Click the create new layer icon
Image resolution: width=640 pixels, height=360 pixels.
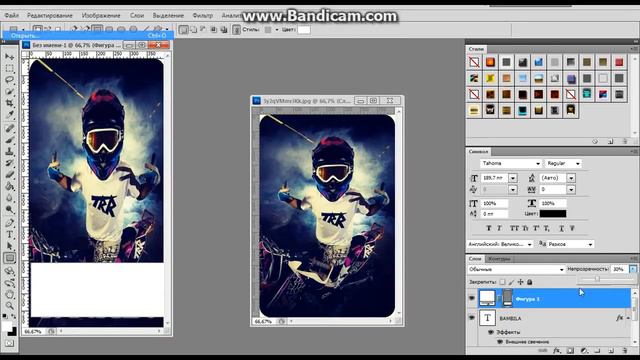pyautogui.click(x=611, y=350)
